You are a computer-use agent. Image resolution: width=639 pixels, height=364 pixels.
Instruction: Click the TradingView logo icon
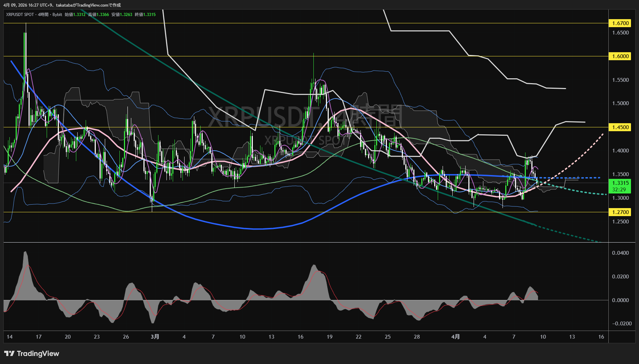point(9,354)
